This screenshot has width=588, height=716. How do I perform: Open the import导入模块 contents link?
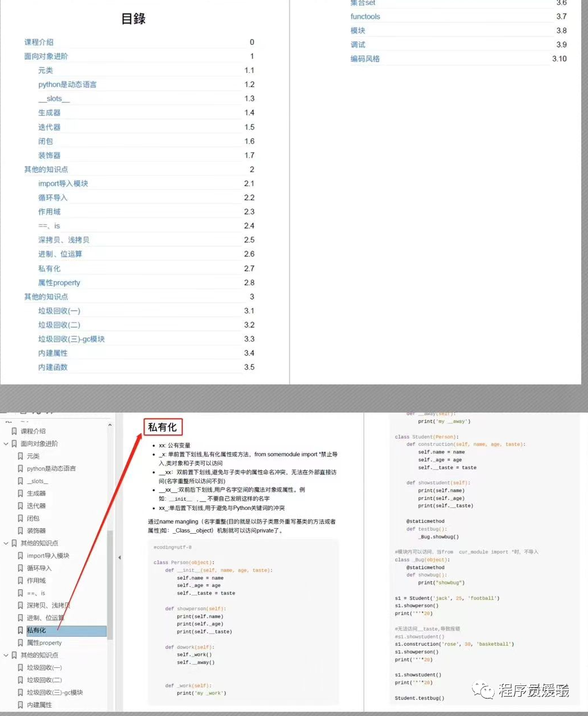coord(63,183)
